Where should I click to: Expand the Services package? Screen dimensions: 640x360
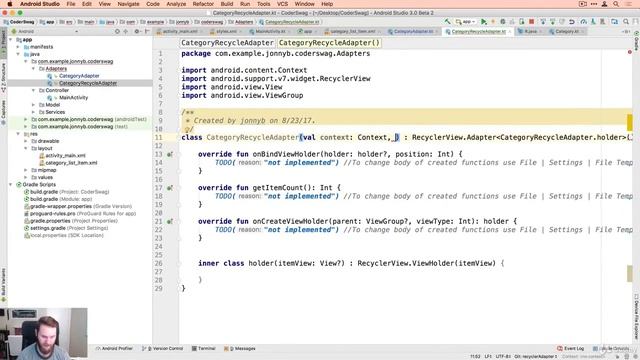click(x=33, y=112)
